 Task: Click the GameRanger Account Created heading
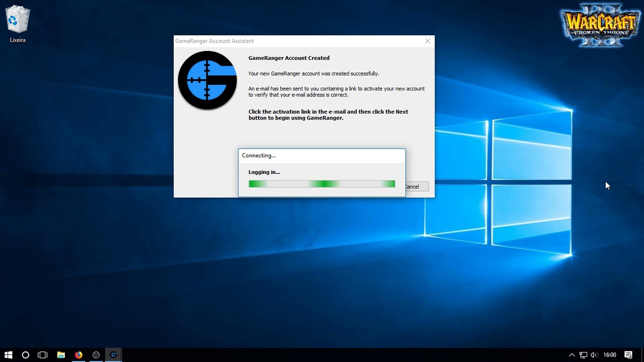[x=289, y=58]
